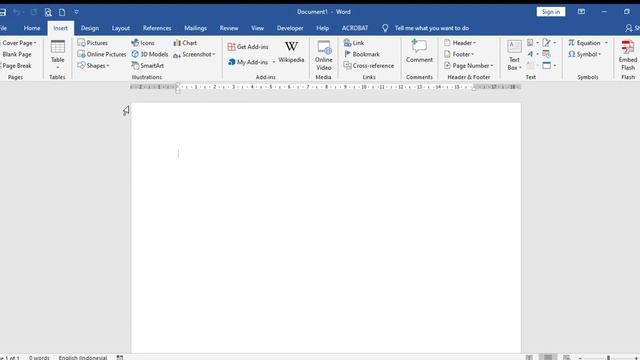The width and height of the screenshot is (640, 360).
Task: Open the Object dropdown in Text group
Action: click(549, 66)
